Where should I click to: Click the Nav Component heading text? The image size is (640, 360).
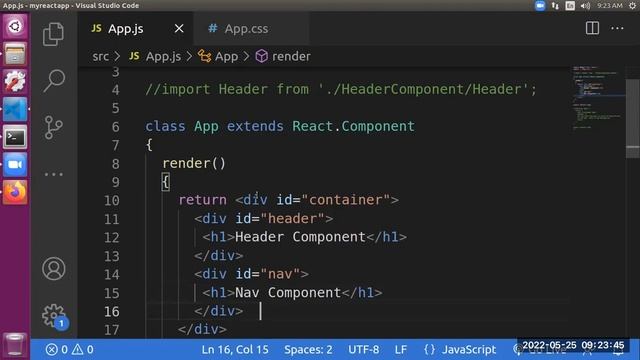(288, 293)
